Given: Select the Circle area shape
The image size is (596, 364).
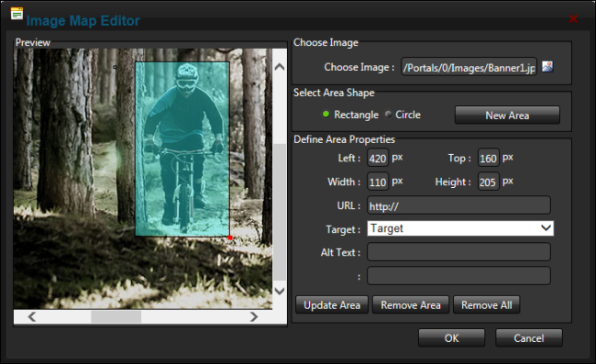Looking at the screenshot, I should (x=388, y=114).
